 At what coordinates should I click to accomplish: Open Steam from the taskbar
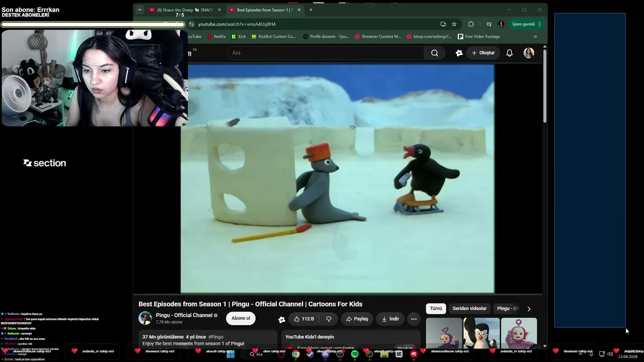(x=310, y=354)
